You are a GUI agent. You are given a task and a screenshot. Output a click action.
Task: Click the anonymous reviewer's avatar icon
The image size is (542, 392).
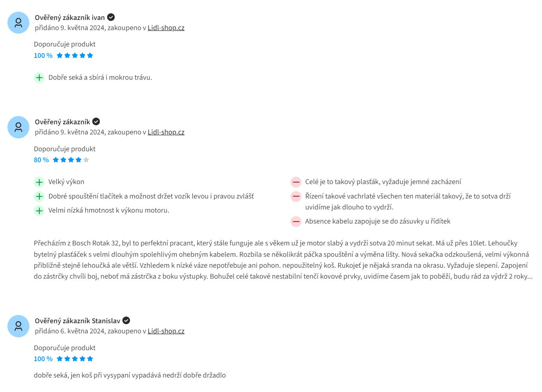tap(18, 127)
